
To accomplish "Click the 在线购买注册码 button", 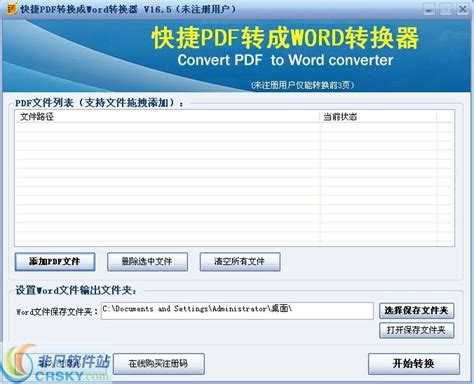I will coord(159,364).
